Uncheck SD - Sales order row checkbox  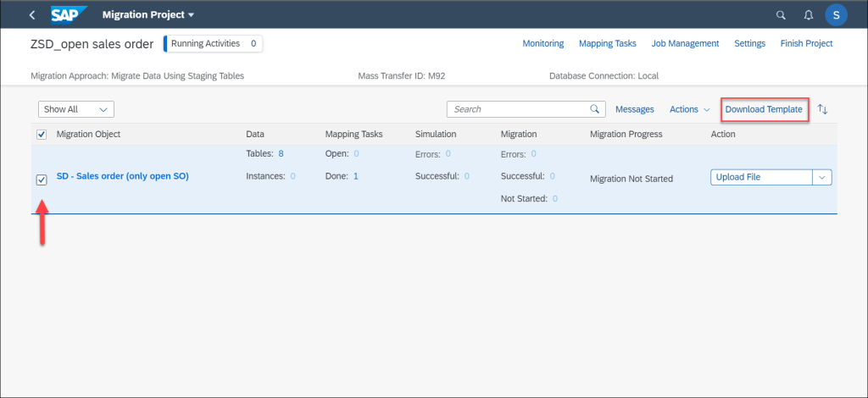(x=42, y=180)
